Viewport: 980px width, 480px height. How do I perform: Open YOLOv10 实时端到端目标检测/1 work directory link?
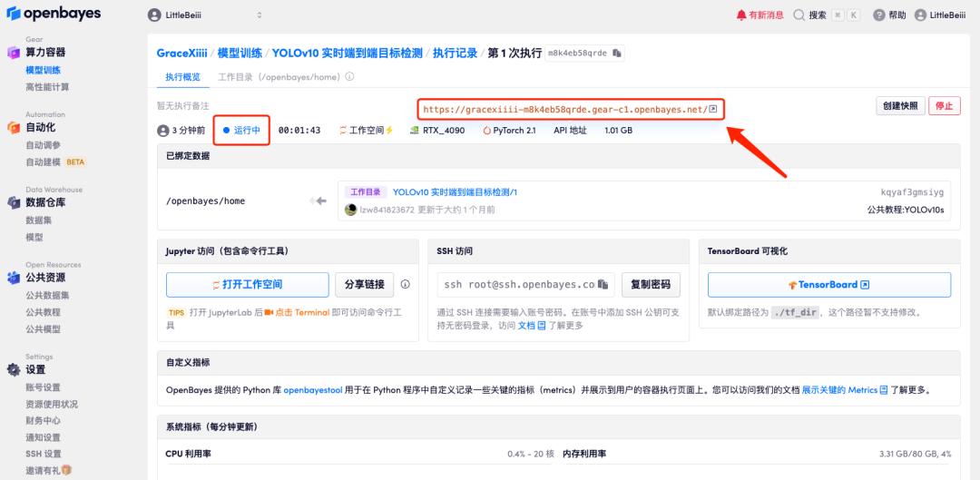tap(455, 192)
